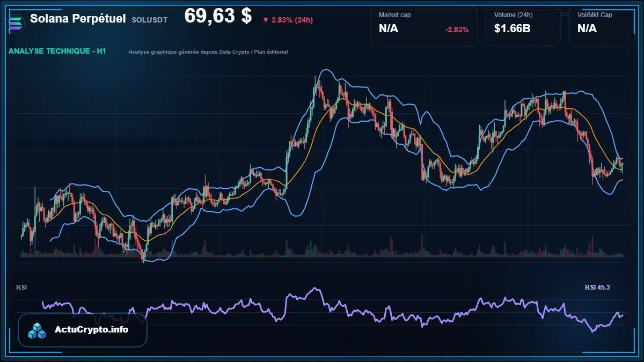Select the Solana Perpétuel title
Screen dimensions: 644x362
78,19
